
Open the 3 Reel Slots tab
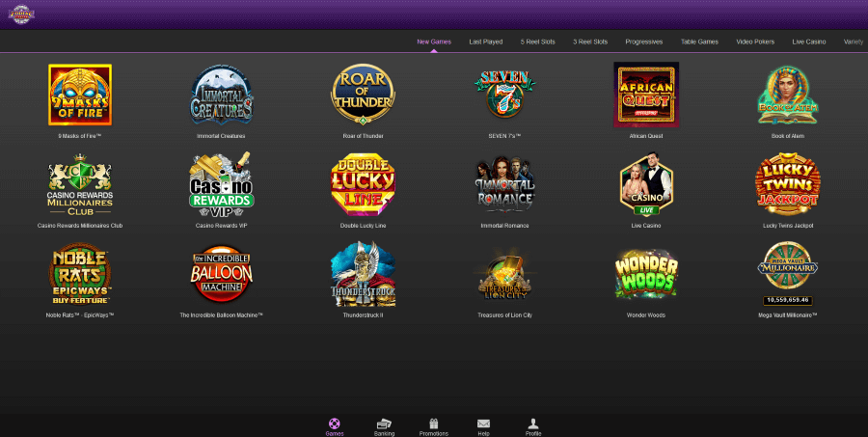click(x=590, y=41)
